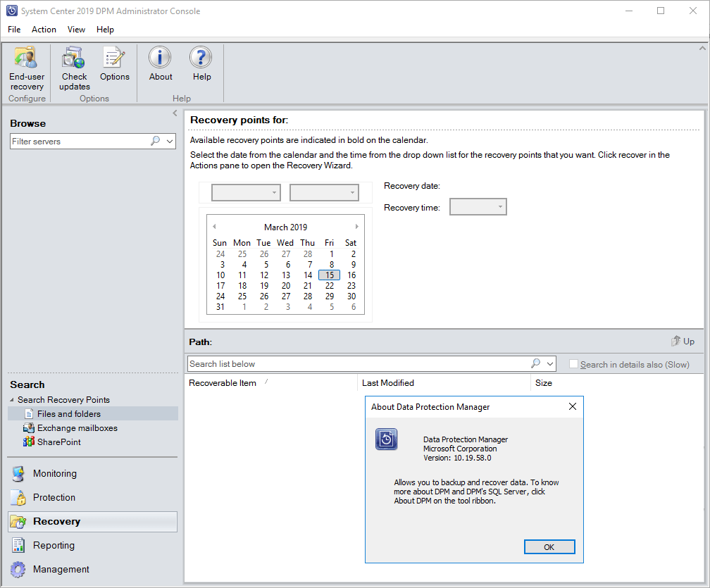Click the Up folder icon
The image size is (710, 588).
pos(675,341)
